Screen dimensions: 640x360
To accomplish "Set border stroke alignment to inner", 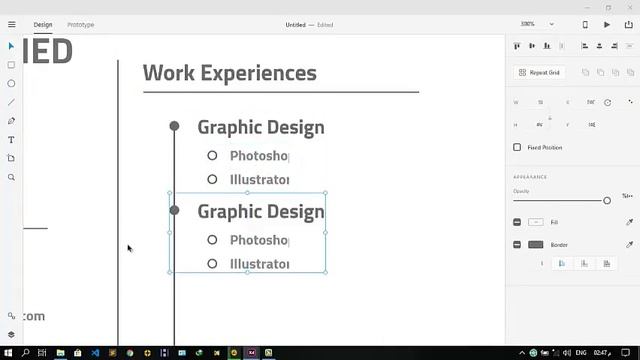I will coord(562,264).
